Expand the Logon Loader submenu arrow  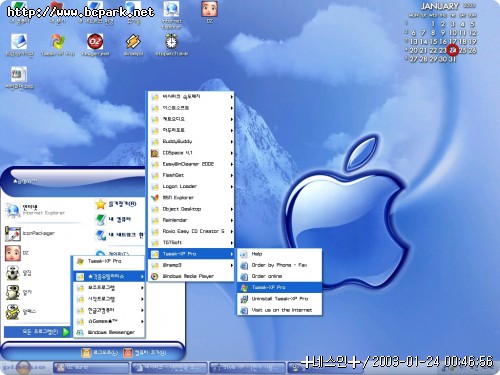click(x=231, y=187)
